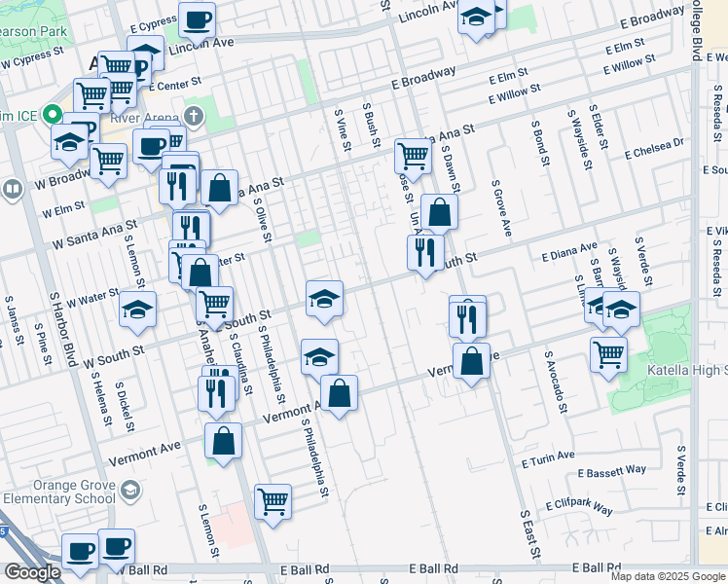Select the E Turin Ave label
The height and width of the screenshot is (584, 728).
(548, 459)
